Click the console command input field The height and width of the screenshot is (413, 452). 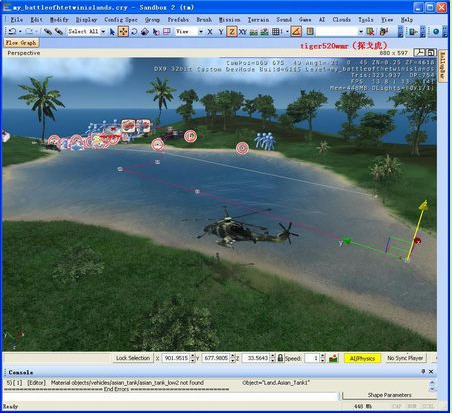170,396
